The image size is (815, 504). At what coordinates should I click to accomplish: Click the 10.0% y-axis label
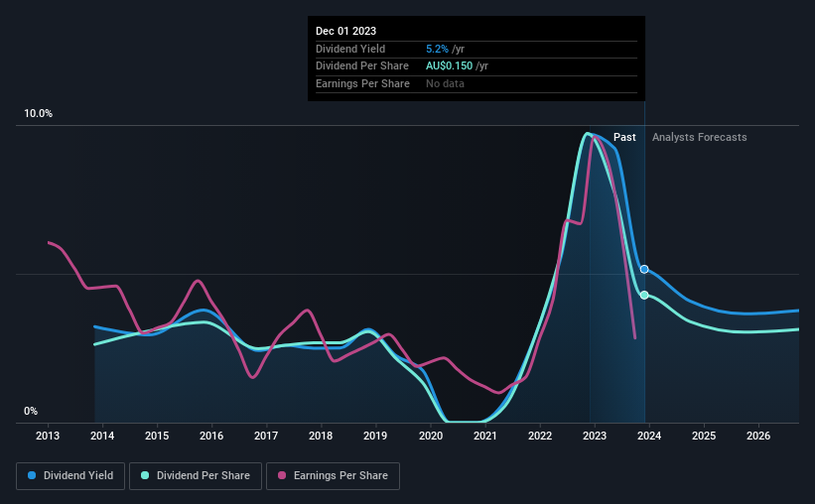point(39,114)
